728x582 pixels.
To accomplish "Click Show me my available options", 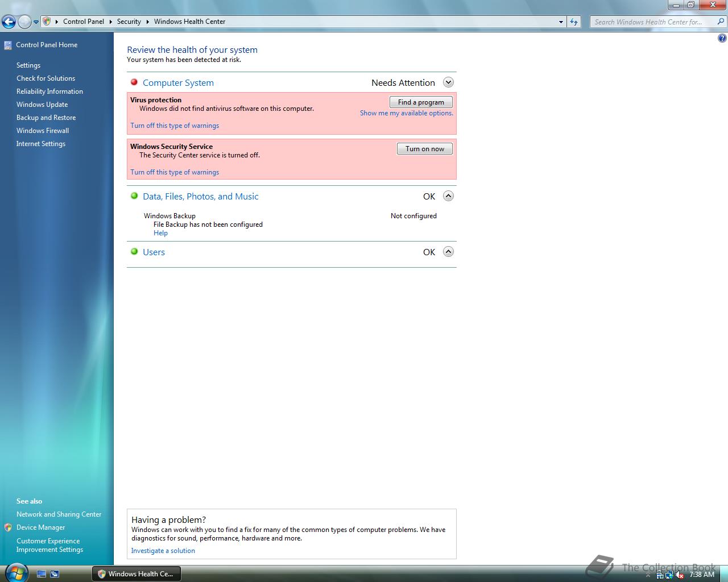I will pyautogui.click(x=407, y=113).
